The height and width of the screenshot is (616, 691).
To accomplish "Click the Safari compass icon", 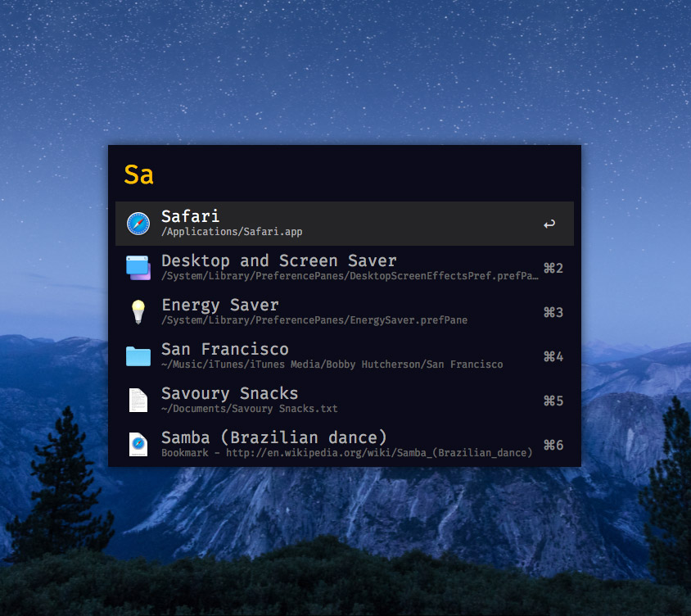I will pyautogui.click(x=138, y=224).
